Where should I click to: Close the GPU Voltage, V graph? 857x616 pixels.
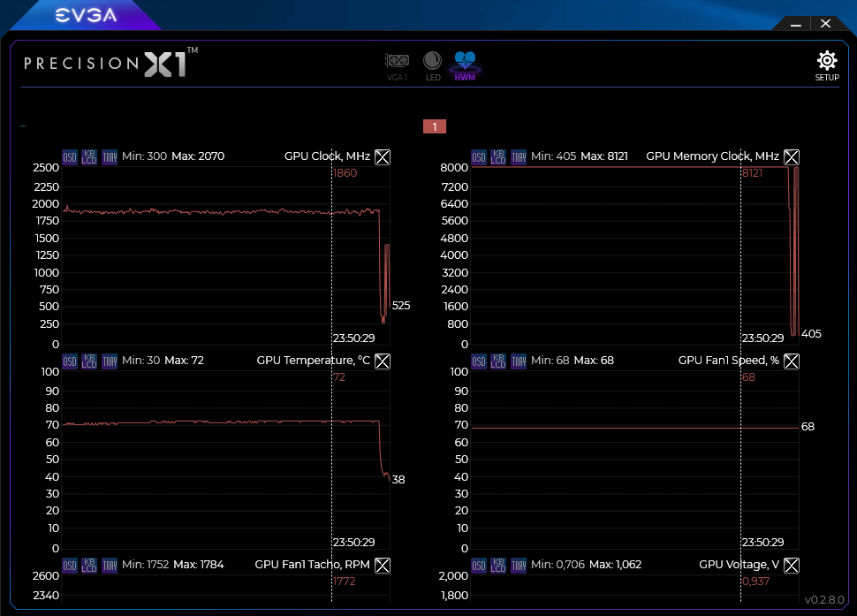(792, 565)
